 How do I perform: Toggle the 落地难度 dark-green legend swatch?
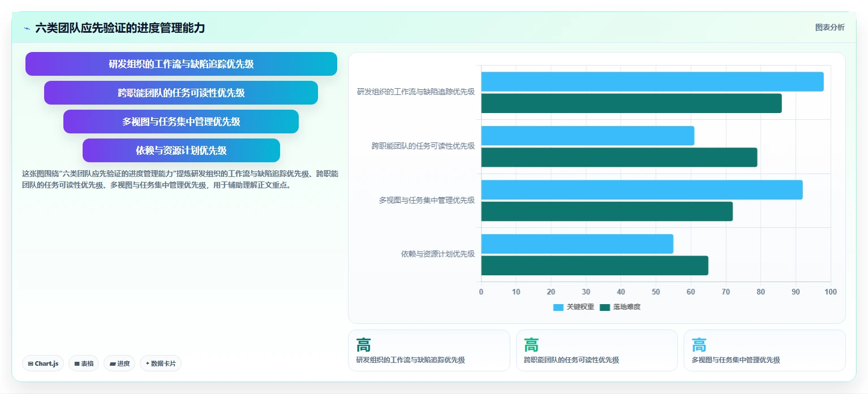point(605,307)
